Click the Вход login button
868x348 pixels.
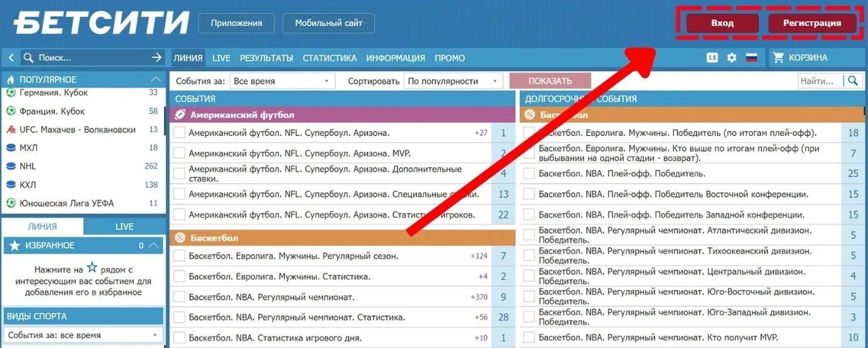(722, 23)
